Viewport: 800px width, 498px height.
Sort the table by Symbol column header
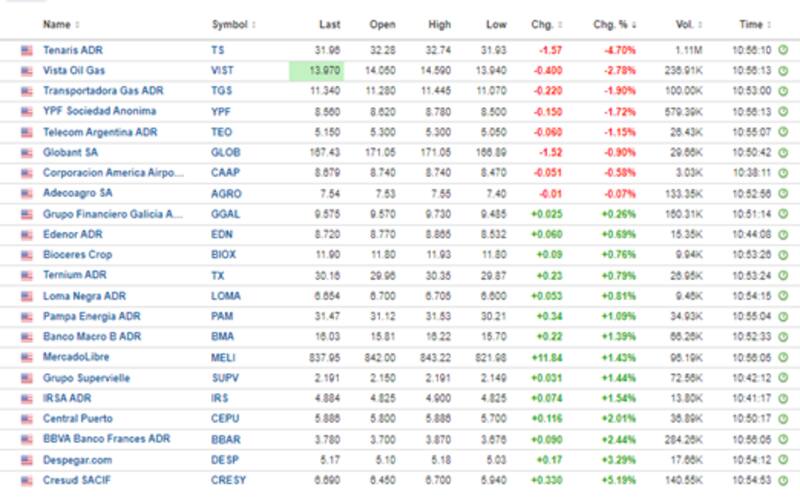(x=234, y=23)
